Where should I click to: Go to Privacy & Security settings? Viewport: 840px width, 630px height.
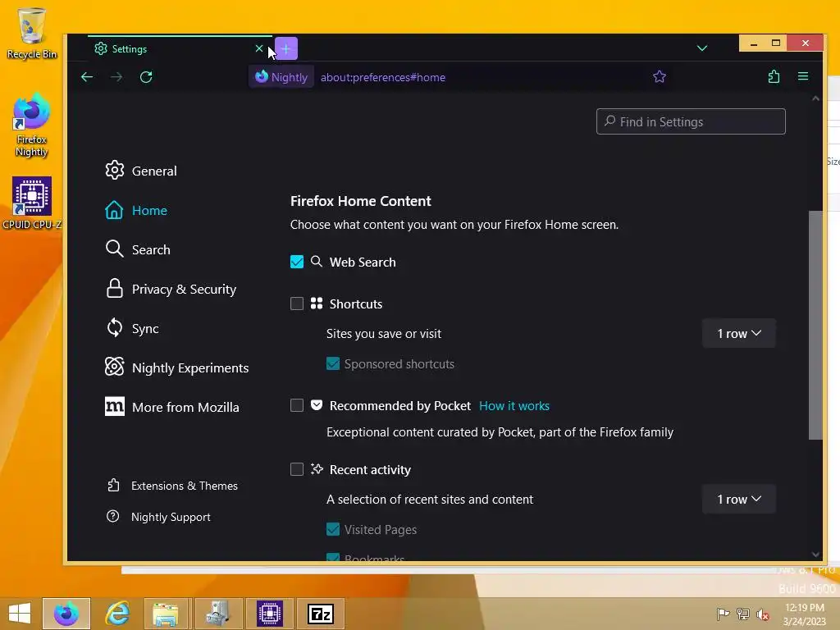pyautogui.click(x=171, y=290)
